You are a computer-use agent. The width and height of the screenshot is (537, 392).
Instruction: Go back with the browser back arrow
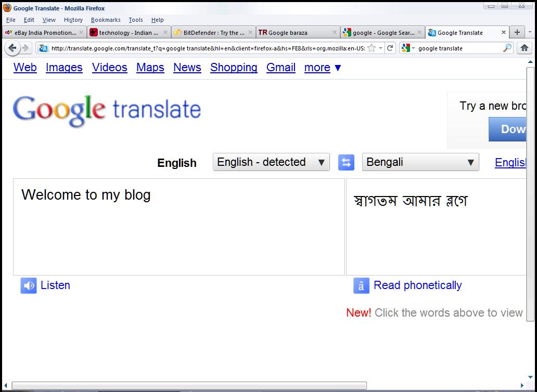12,48
